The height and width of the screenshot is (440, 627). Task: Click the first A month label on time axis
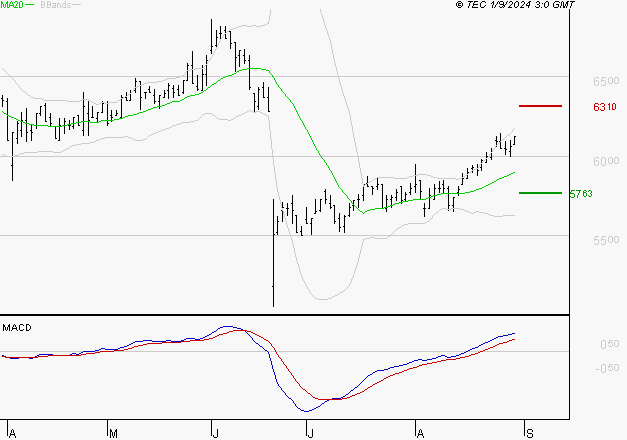coord(12,434)
